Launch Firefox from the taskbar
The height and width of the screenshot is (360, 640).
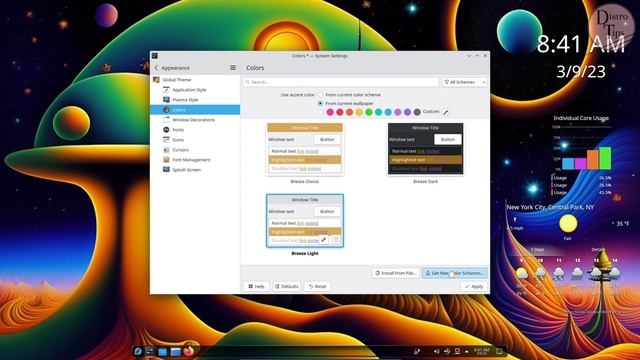(188, 351)
